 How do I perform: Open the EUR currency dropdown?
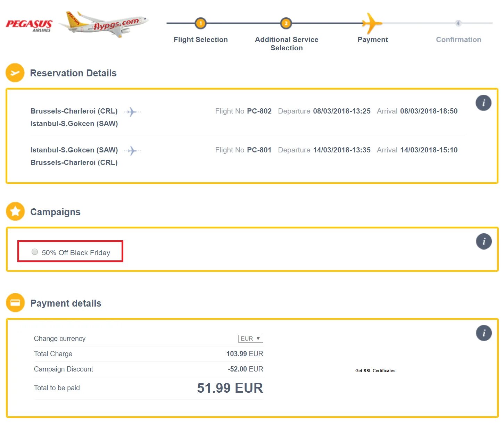tap(250, 339)
